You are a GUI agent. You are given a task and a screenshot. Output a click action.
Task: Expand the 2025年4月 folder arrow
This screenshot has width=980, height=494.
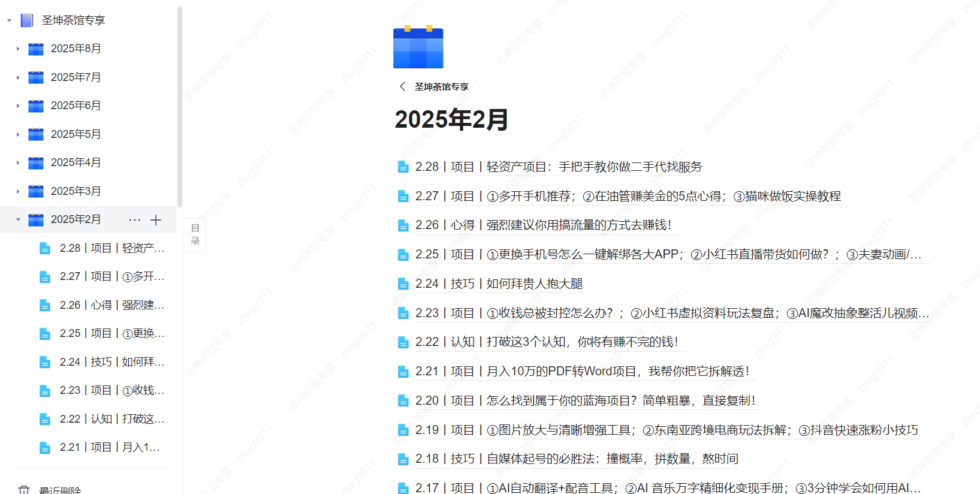coord(18,162)
